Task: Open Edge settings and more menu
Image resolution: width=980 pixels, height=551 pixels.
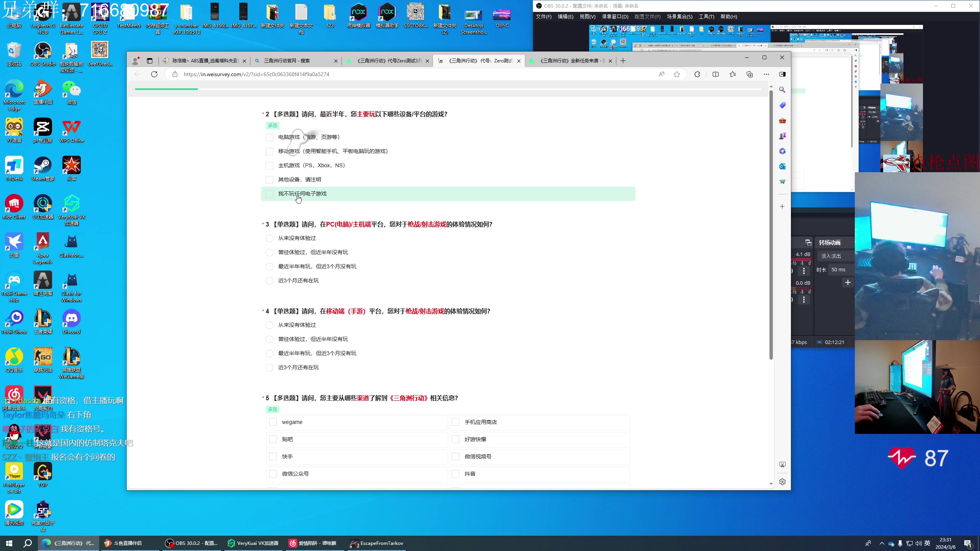Action: pos(766,74)
